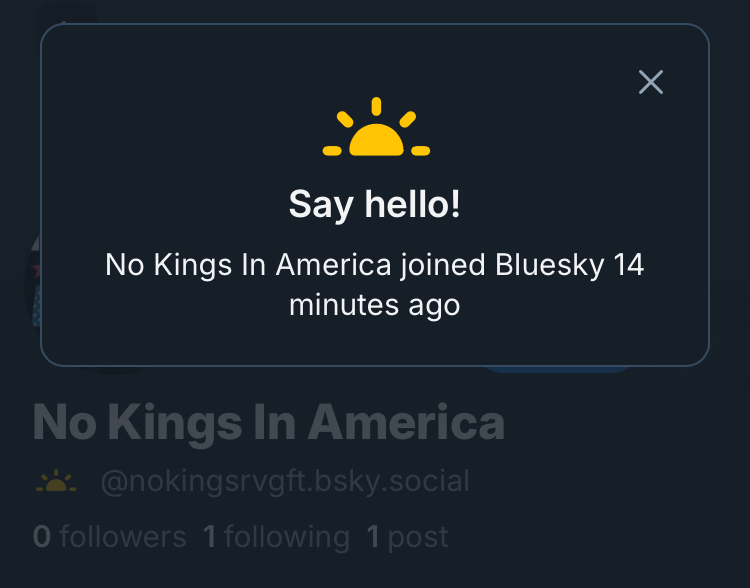Click the "minutes ago" text in dialog
This screenshot has height=588, width=750.
375,304
